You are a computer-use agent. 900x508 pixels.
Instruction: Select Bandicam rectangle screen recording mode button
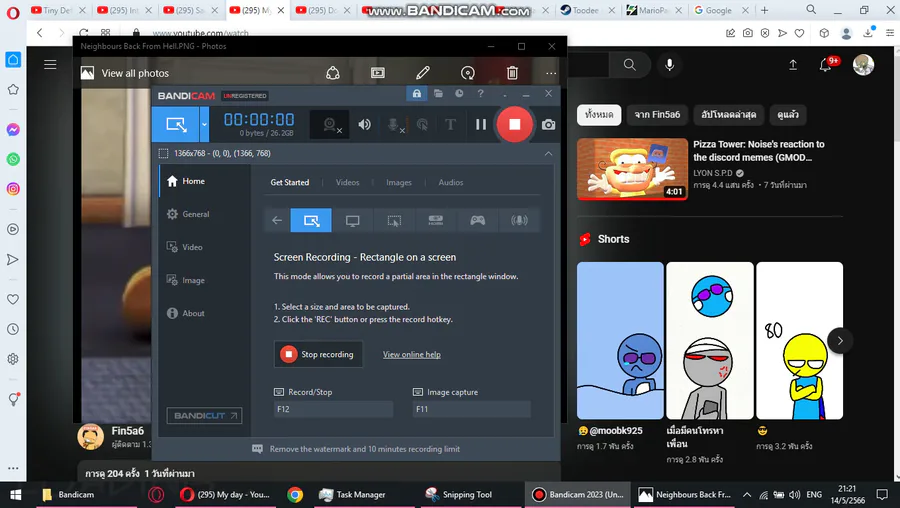(x=176, y=124)
